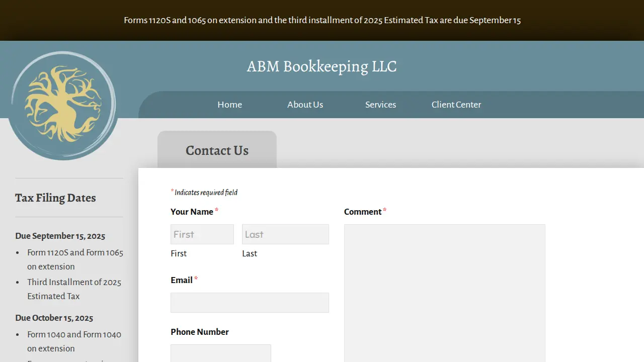Open the Client Center page
The image size is (644, 362).
tap(456, 105)
